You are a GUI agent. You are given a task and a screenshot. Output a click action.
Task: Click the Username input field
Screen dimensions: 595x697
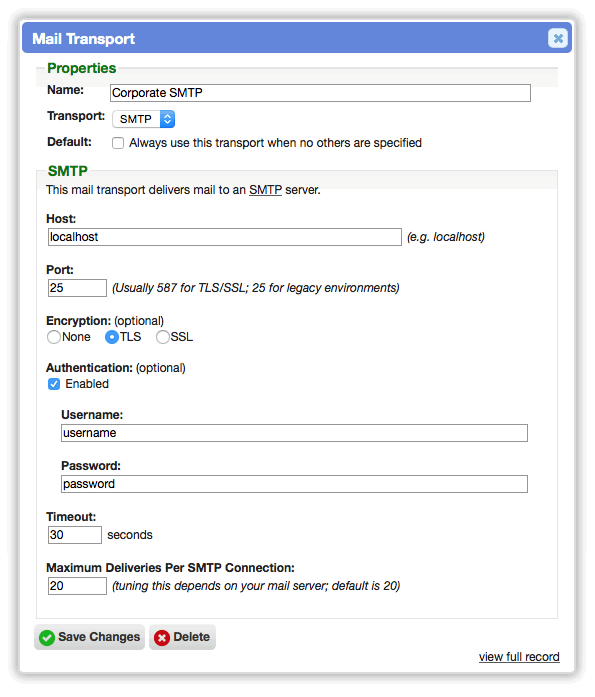tap(294, 433)
